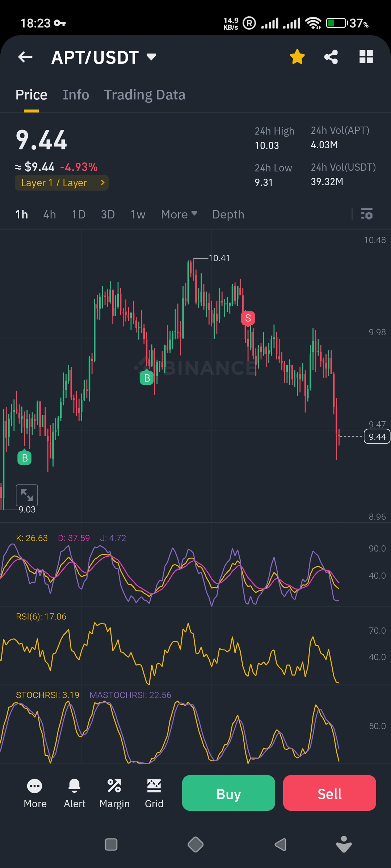Tap the red S sell marker on chart
This screenshot has height=868, width=391.
coord(248,318)
